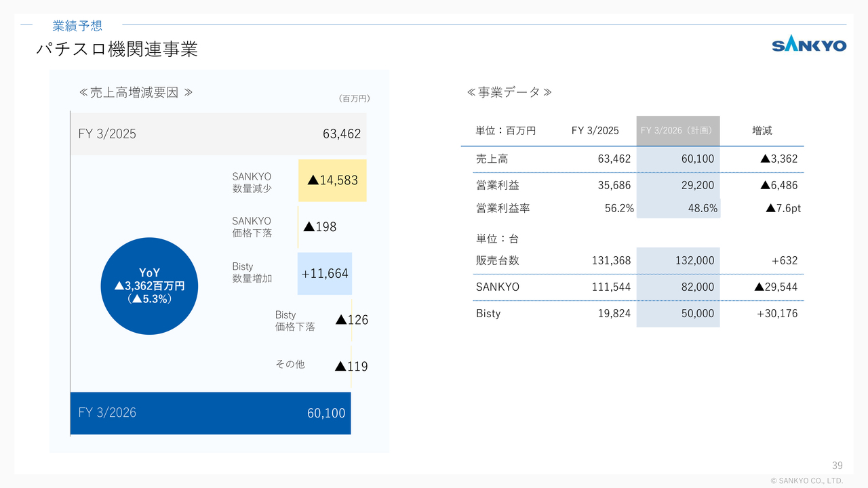Click the ≪事業データ≫ heading
The image size is (868, 488).
tap(509, 92)
